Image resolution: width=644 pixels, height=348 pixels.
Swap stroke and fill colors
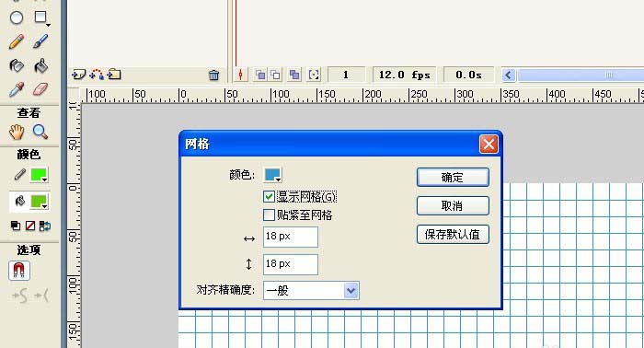pos(44,226)
